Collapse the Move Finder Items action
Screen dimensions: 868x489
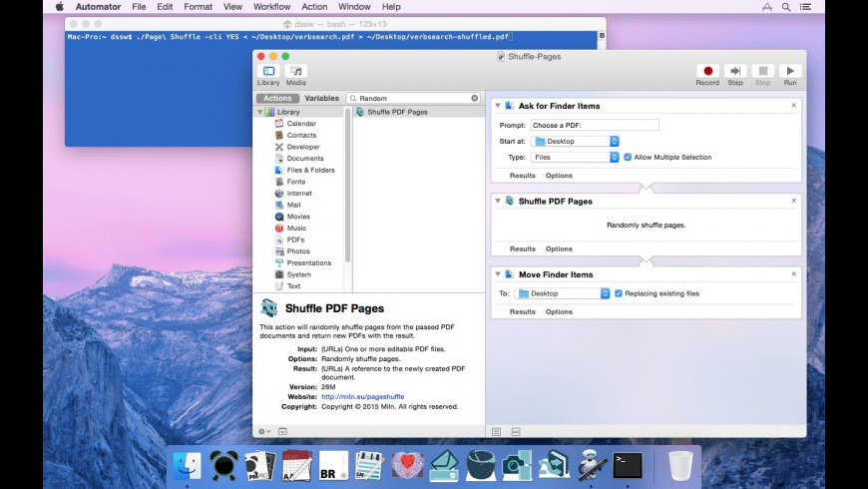[x=498, y=274]
